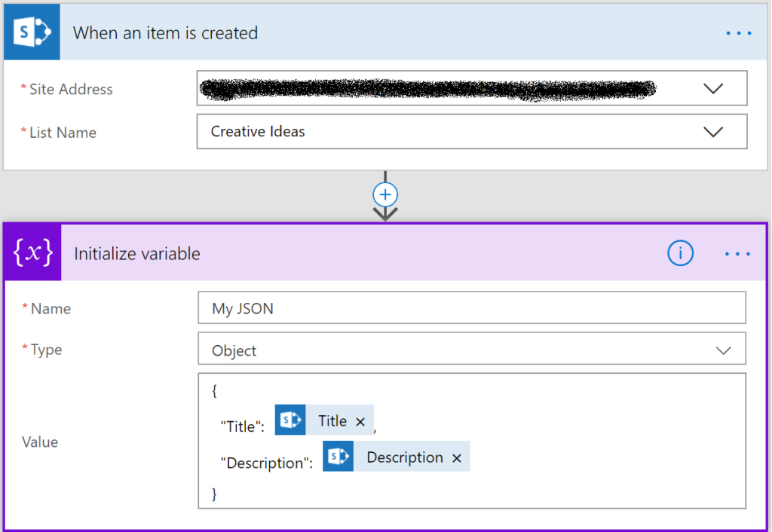
Task: Open the ellipsis menu of Initialize variable
Action: pyautogui.click(x=737, y=254)
